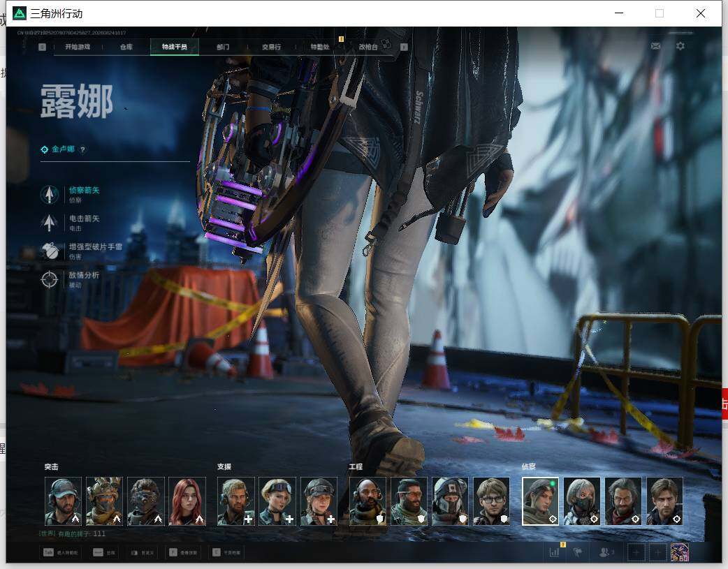Pick the red-haired 突击 operator
This screenshot has width=728, height=569.
click(x=187, y=501)
